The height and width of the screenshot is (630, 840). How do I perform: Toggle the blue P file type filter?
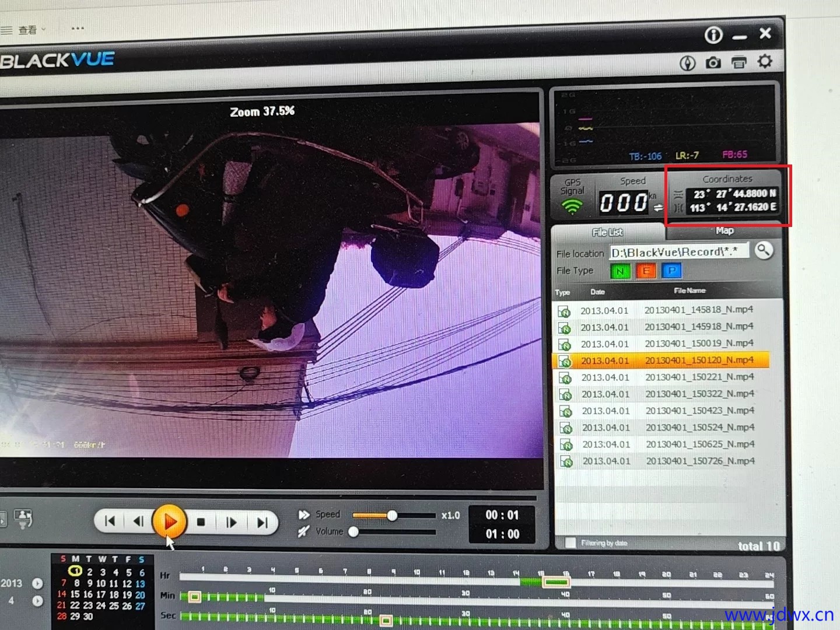pos(671,271)
